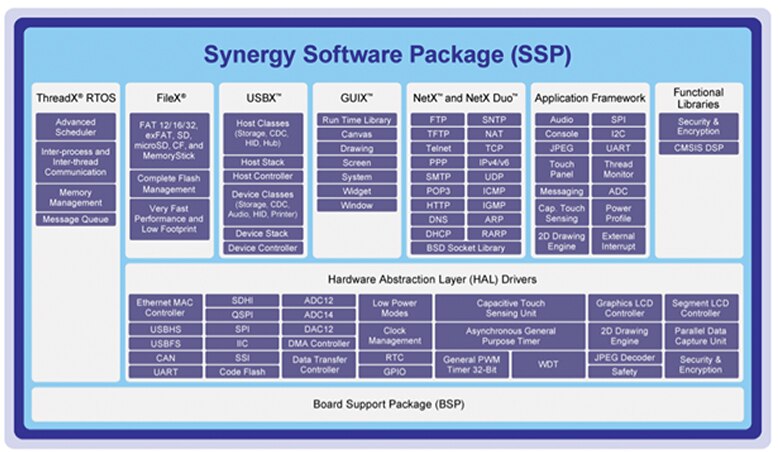Select the Graphics LCD Controller block
The image size is (781, 452).
coord(625,308)
